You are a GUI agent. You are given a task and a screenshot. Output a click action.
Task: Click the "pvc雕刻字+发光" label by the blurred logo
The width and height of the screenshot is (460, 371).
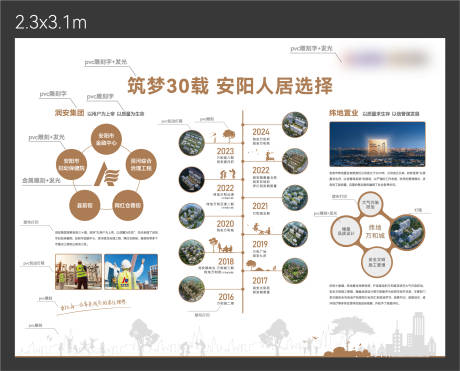click(311, 49)
